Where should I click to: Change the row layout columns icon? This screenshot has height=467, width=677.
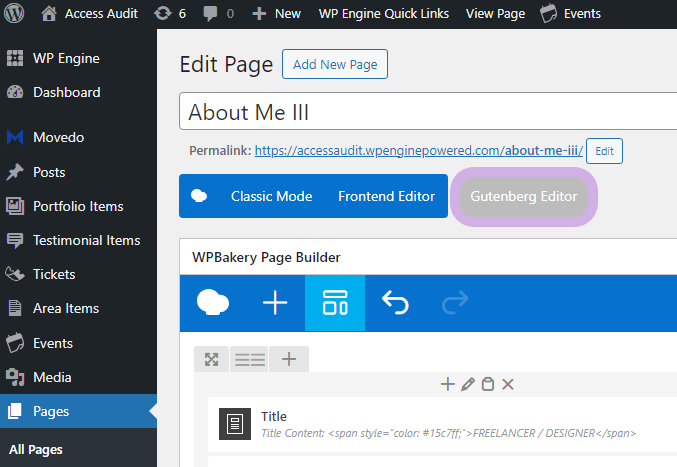click(x=250, y=359)
